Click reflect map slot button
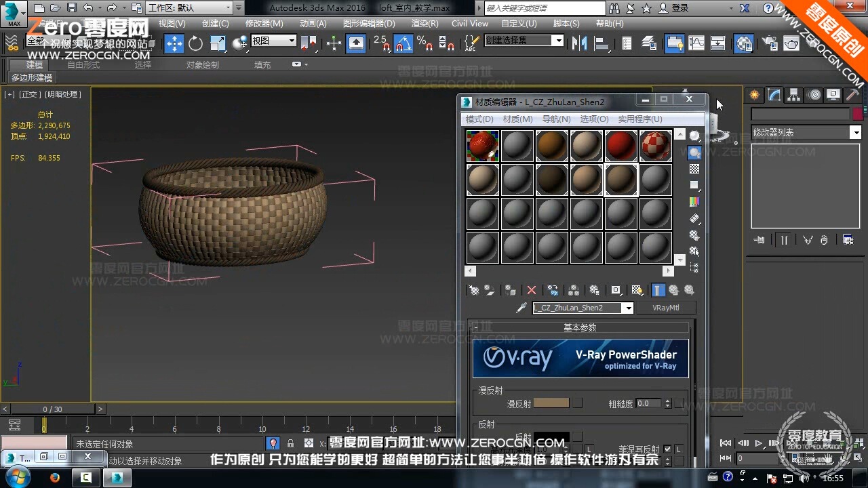Viewport: 868px width, 488px height. 577,437
